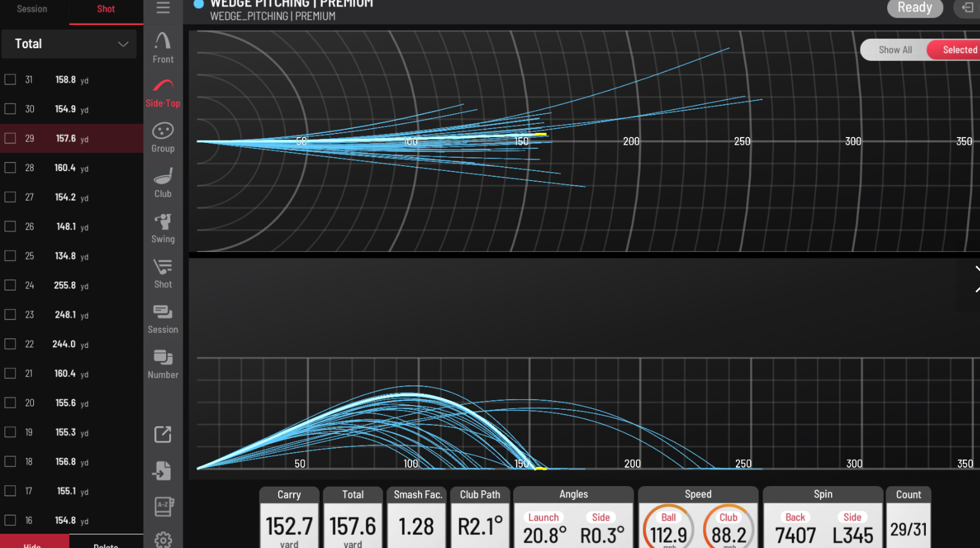Tick checkbox for shot 24
The image size is (980, 548).
click(10, 285)
